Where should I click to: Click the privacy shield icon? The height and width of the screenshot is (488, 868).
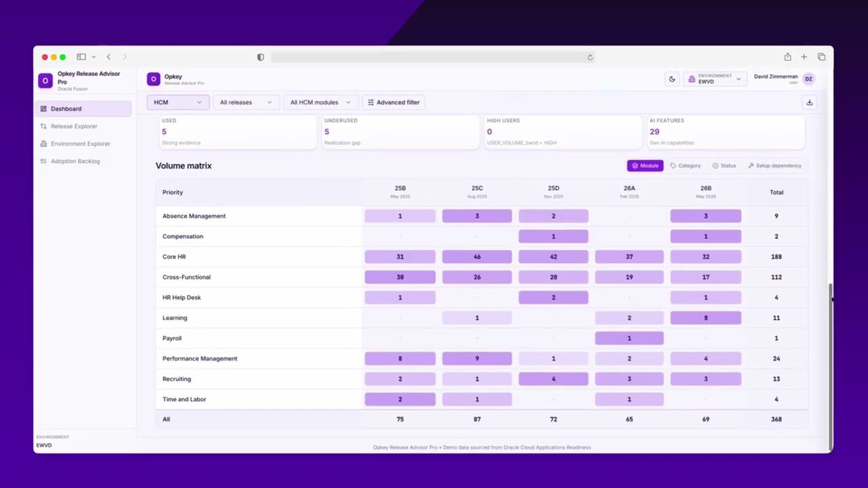[260, 57]
